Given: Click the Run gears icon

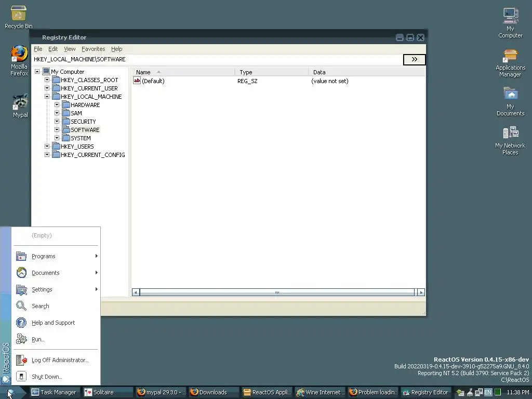Looking at the screenshot, I should pyautogui.click(x=21, y=339).
